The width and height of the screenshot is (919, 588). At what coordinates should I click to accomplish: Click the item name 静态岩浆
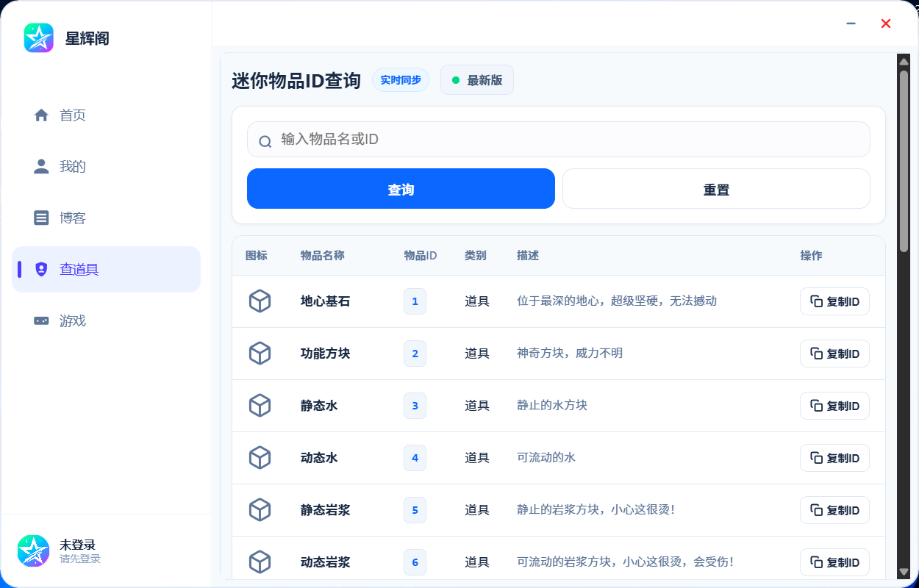click(325, 510)
